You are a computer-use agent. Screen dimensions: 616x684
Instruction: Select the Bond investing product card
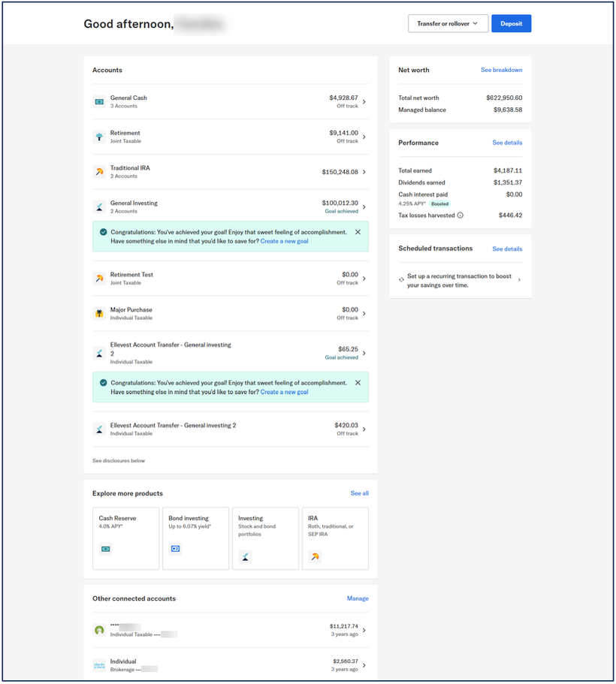click(x=195, y=538)
